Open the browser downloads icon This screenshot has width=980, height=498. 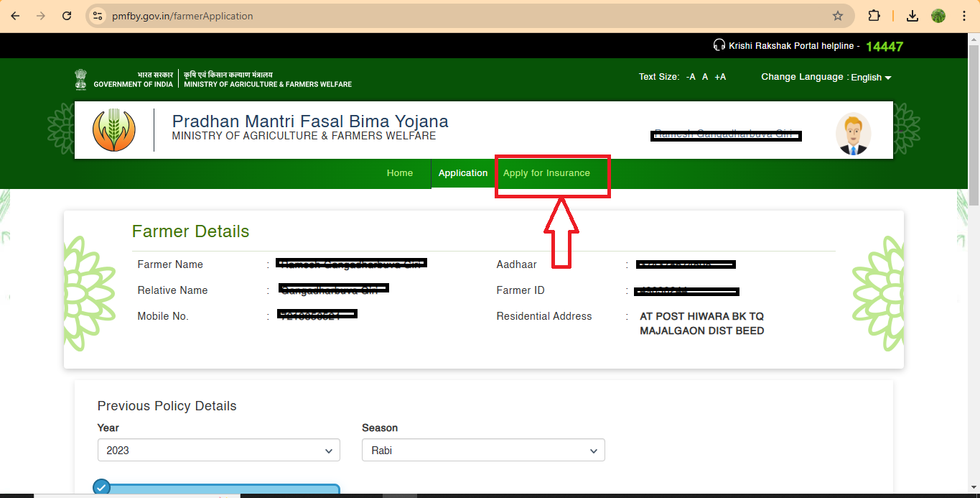(x=912, y=15)
